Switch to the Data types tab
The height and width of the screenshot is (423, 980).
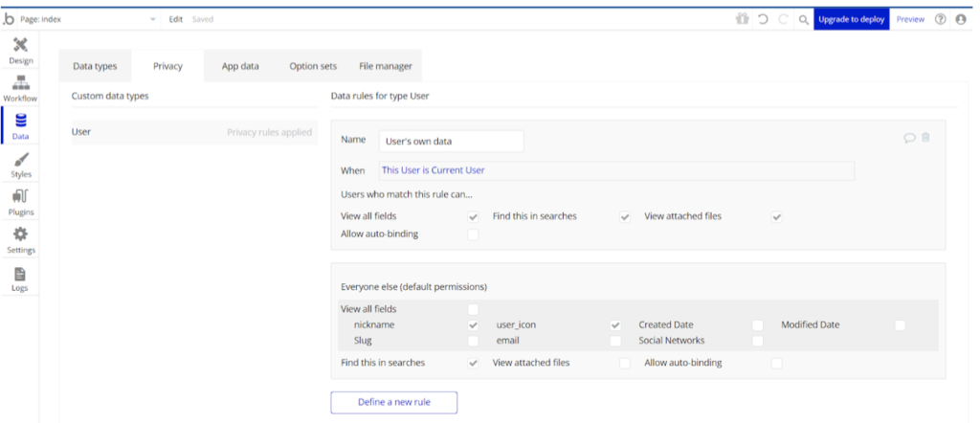coord(95,66)
